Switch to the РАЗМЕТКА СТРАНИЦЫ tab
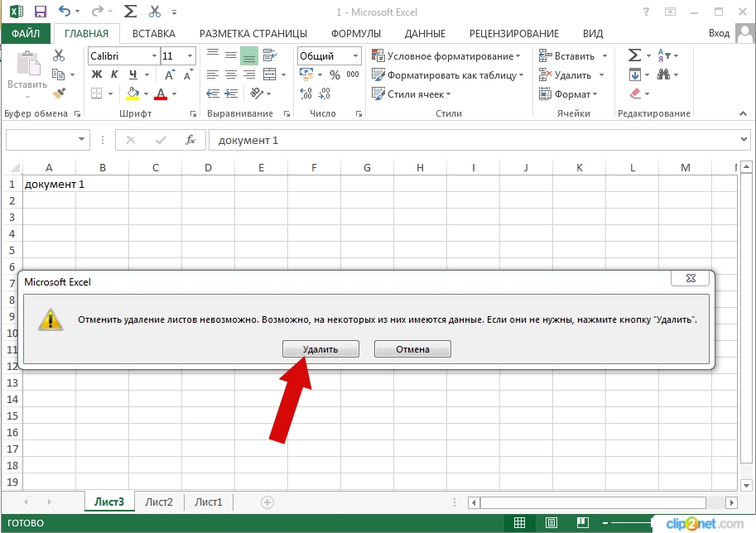 tap(253, 33)
